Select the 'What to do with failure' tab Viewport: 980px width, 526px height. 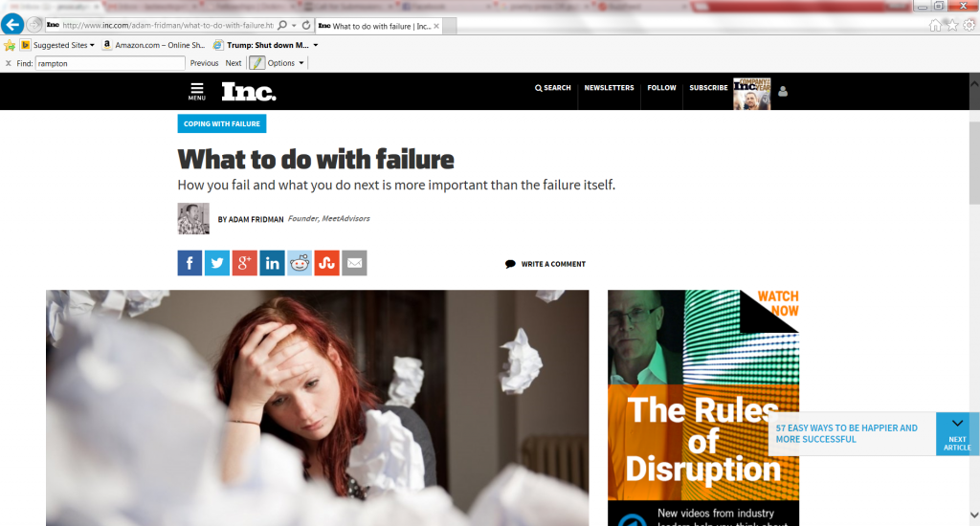coord(379,26)
